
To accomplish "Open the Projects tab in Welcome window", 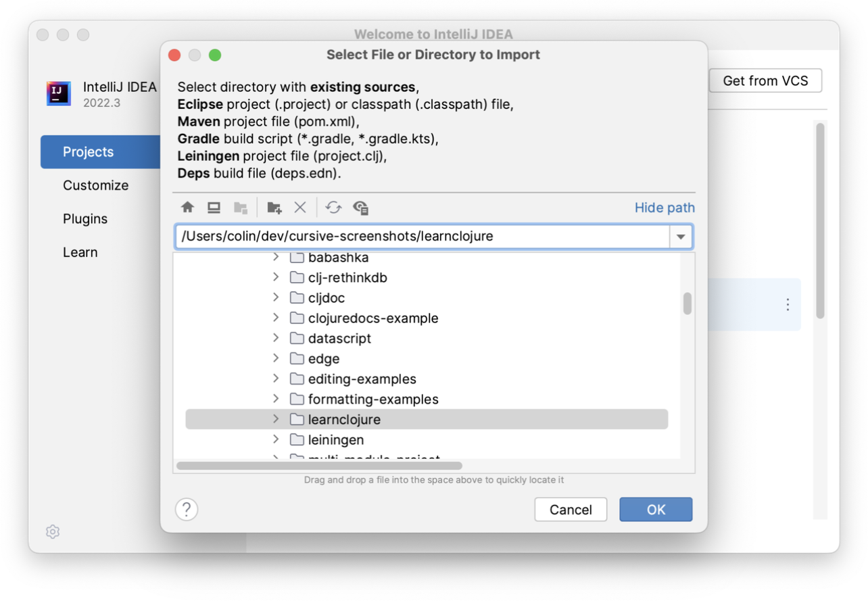I will point(101,152).
